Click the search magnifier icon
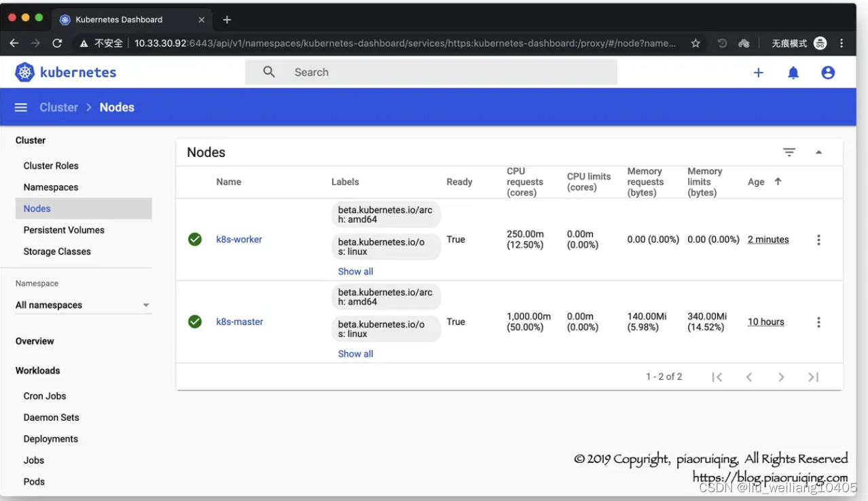Screen dimensions: 868x501 [x=269, y=72]
